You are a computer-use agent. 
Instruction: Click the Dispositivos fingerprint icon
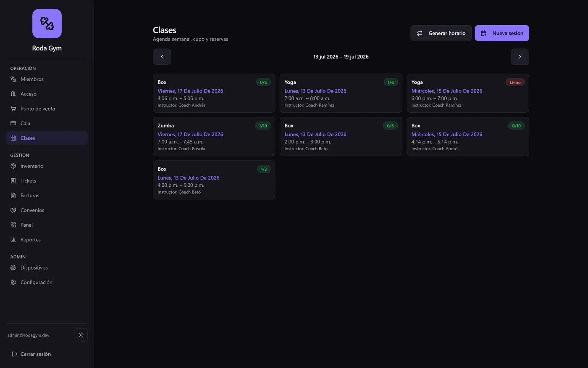tap(13, 267)
